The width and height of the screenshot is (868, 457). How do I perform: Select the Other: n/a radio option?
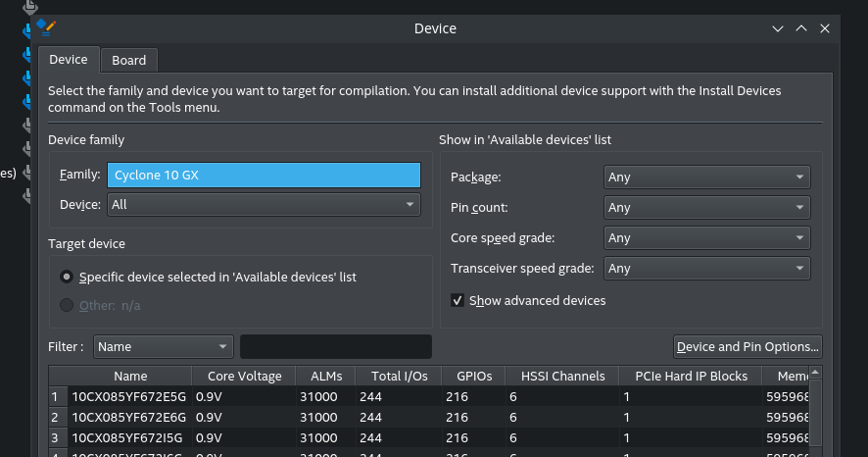[x=67, y=305]
